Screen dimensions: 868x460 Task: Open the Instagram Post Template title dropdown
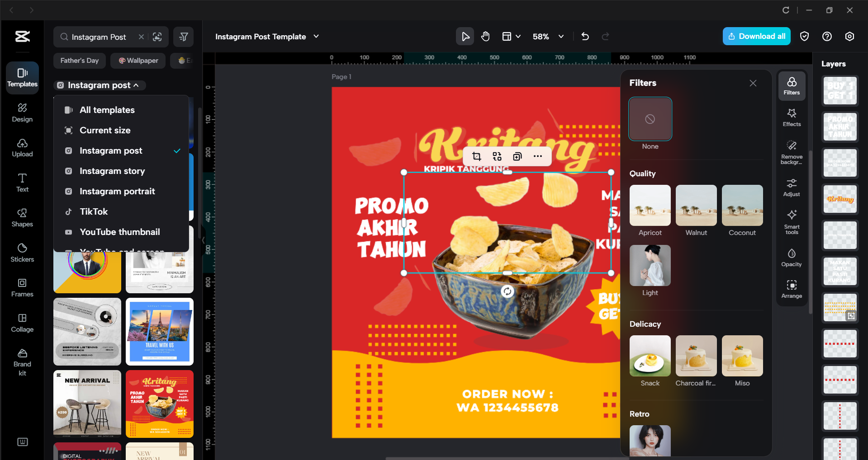[316, 37]
